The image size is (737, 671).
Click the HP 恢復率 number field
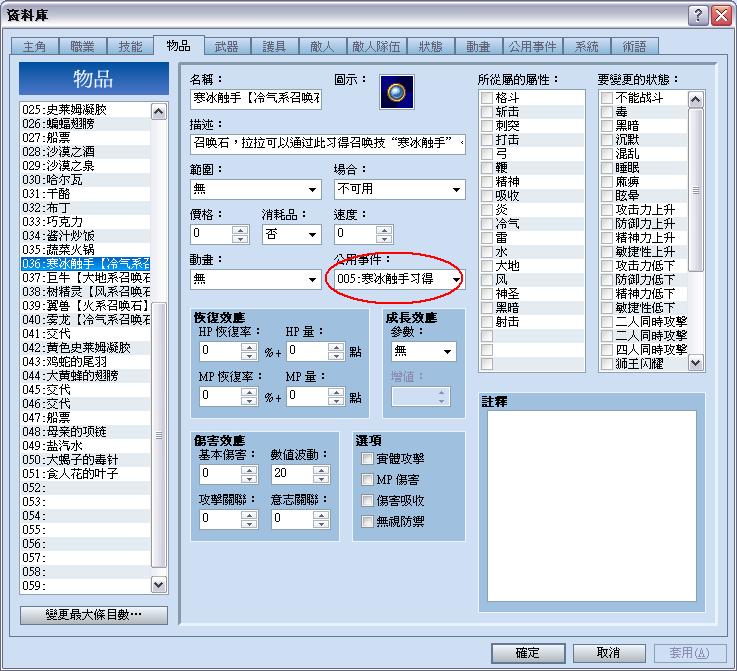(x=220, y=351)
